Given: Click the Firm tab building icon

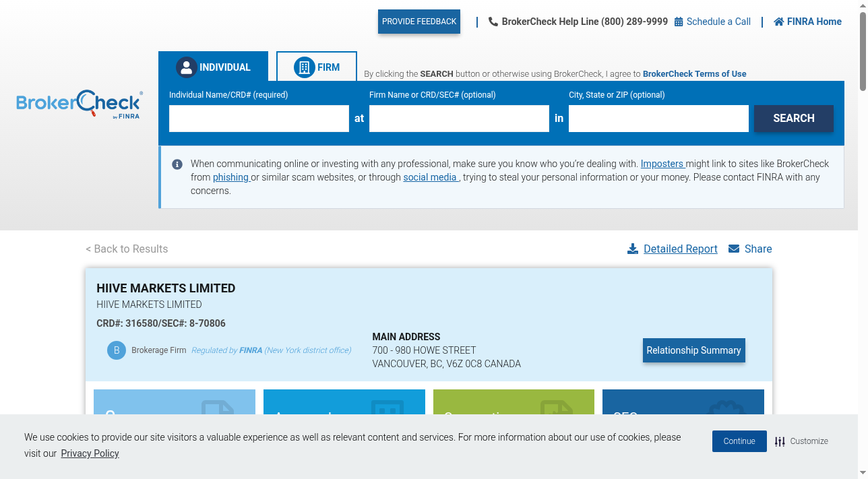Looking at the screenshot, I should tap(305, 67).
